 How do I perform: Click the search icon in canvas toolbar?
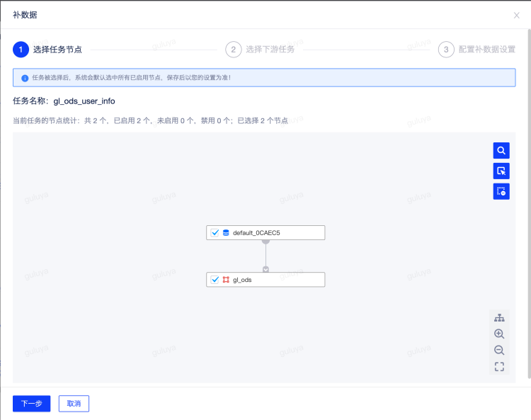click(501, 151)
